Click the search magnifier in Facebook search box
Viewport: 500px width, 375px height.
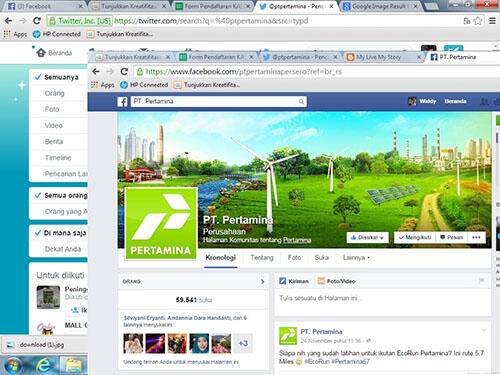(x=301, y=102)
